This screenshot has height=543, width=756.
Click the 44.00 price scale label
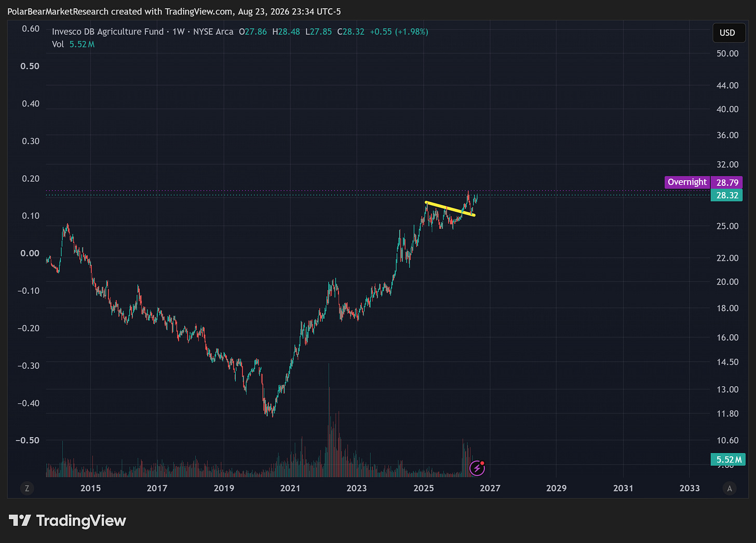727,85
